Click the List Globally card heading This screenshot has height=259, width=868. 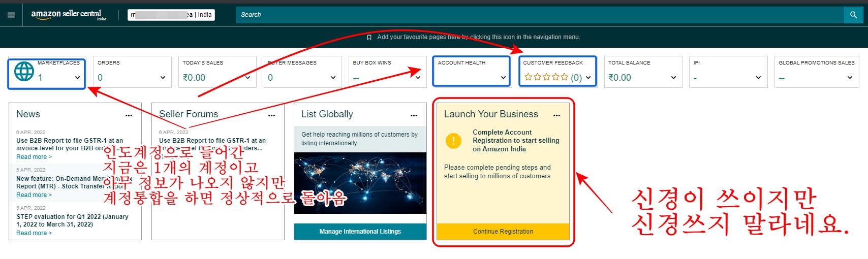327,114
